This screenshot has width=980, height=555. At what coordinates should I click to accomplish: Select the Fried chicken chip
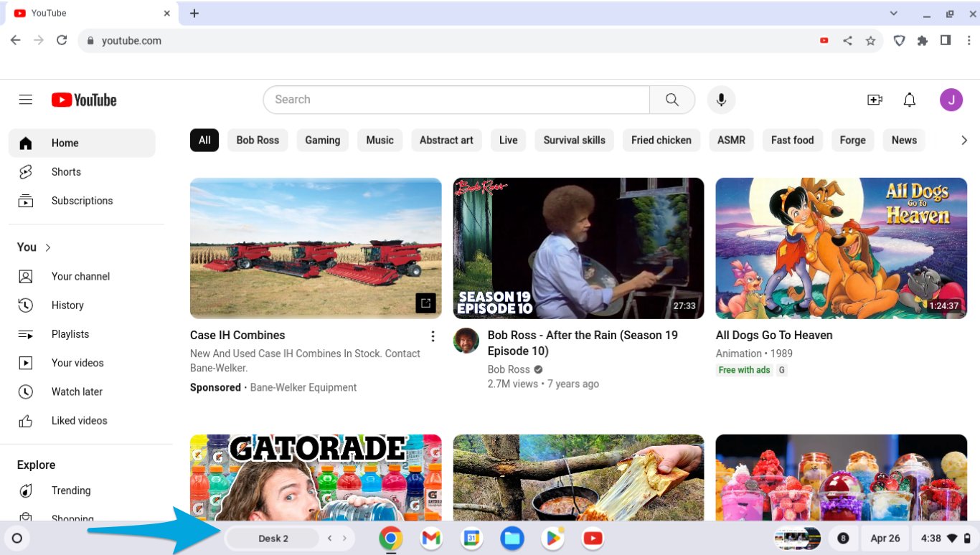coord(661,141)
